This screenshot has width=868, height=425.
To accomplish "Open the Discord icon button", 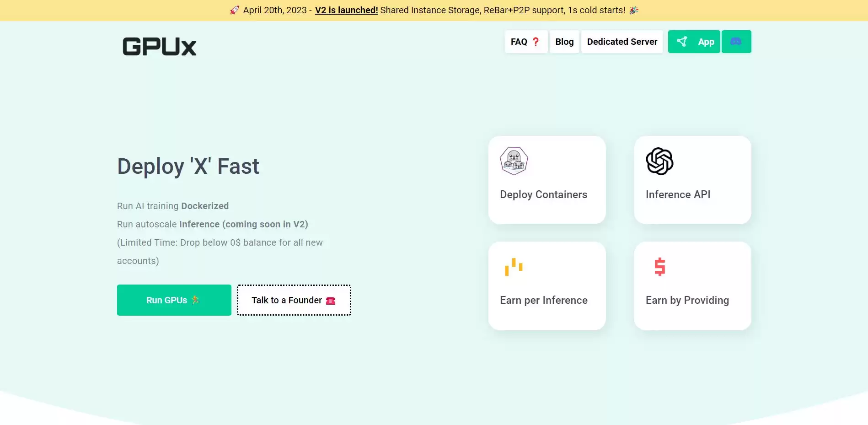I will (x=736, y=42).
